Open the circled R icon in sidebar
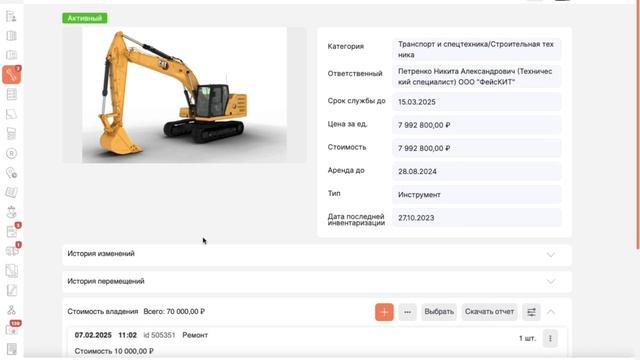Screen dimensions: 640x360 (x=11, y=153)
